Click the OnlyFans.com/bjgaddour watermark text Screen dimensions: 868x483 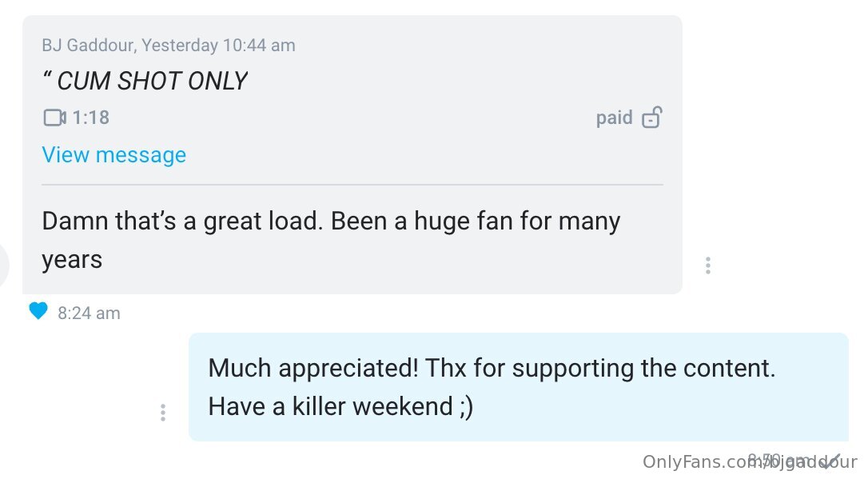pyautogui.click(x=750, y=461)
